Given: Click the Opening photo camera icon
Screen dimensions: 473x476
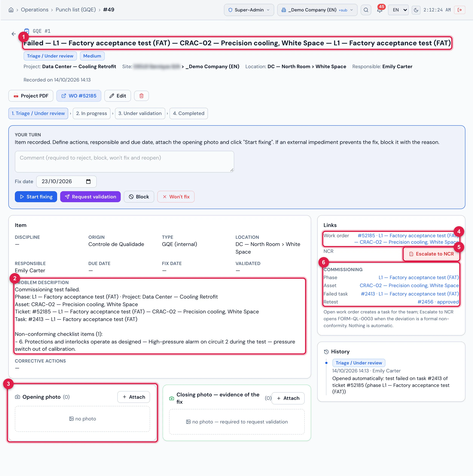Looking at the screenshot, I should coord(18,397).
